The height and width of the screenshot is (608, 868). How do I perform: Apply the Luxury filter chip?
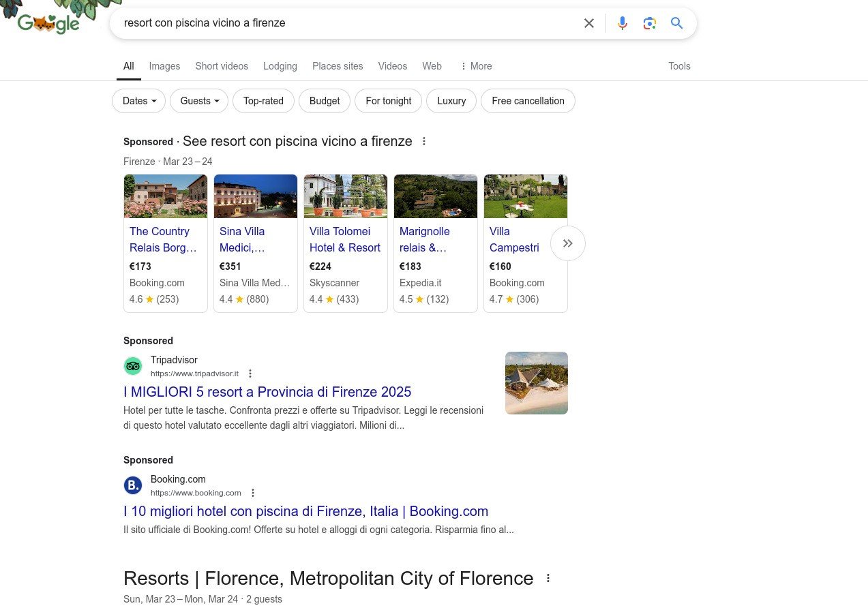pos(451,101)
